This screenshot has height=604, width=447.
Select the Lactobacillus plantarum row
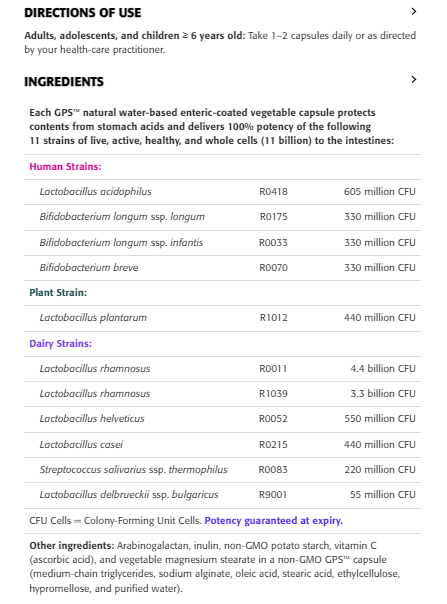[222, 318]
